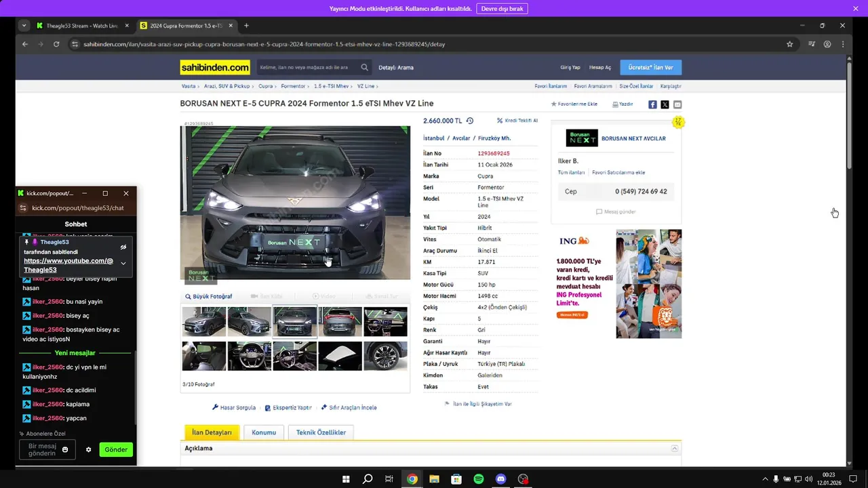Open the Teknik Özellikler tab

(x=321, y=432)
